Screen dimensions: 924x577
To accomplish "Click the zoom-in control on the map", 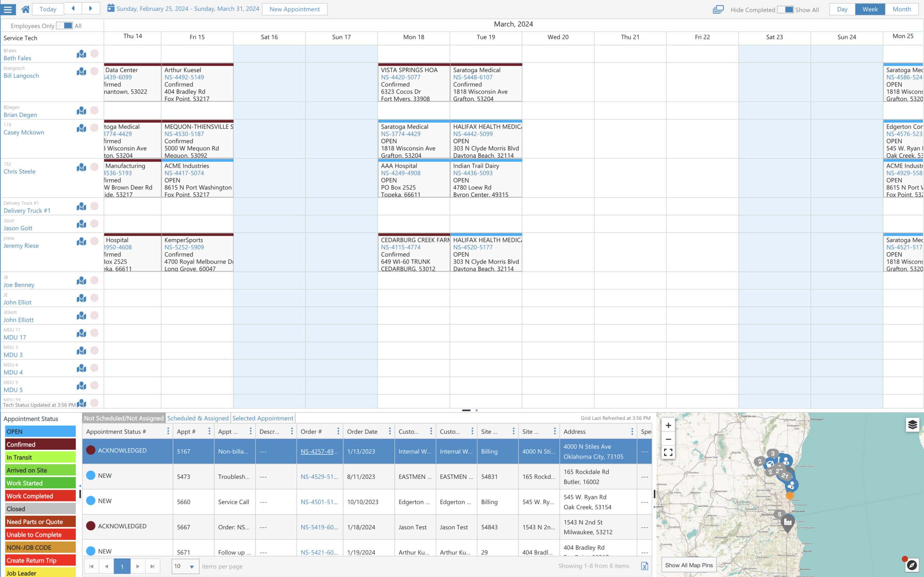I will point(668,425).
